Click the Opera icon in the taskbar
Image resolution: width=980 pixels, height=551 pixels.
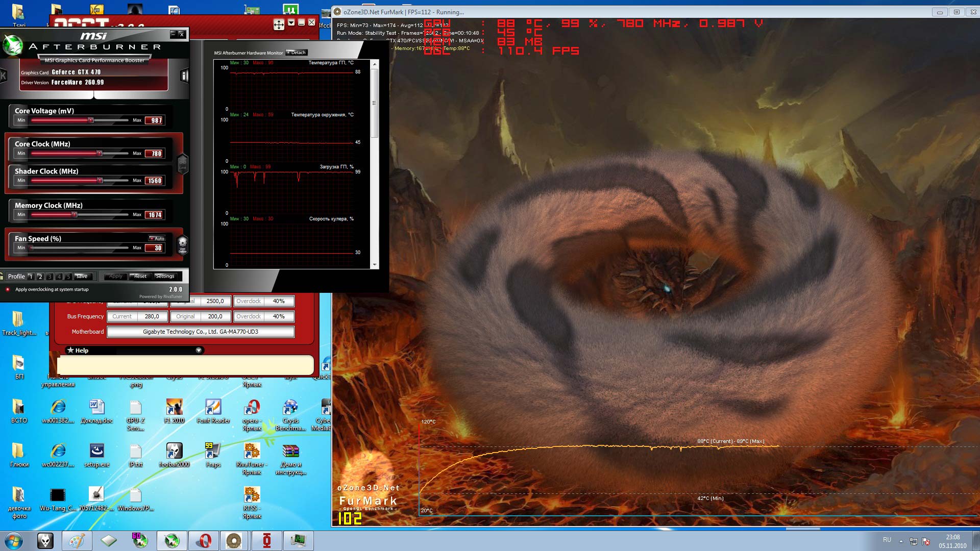(204, 540)
